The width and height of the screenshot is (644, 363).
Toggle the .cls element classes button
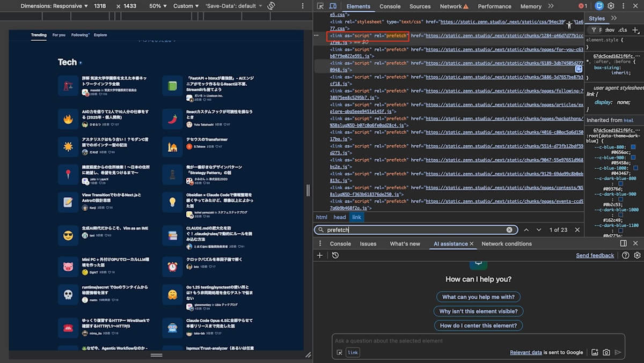(623, 30)
